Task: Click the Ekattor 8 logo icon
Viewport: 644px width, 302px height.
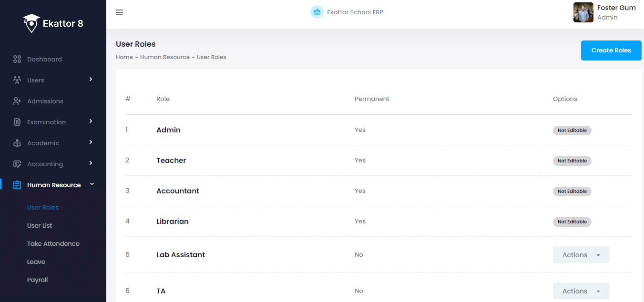Action: click(31, 23)
